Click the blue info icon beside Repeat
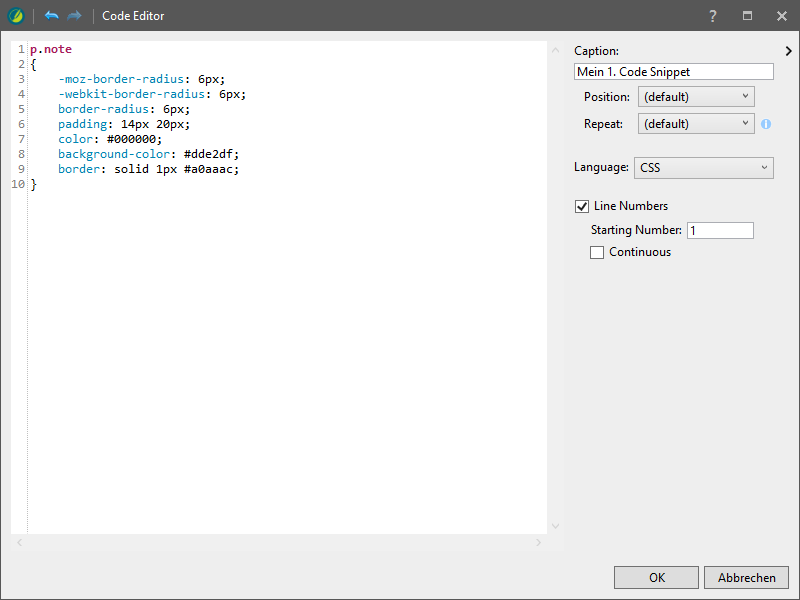This screenshot has height=600, width=800. point(766,124)
